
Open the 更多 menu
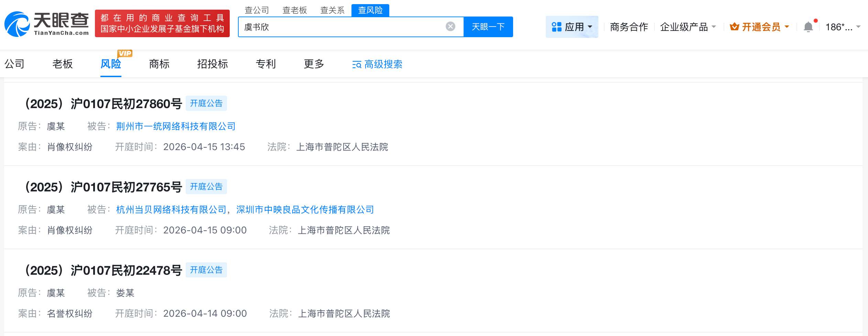[313, 64]
